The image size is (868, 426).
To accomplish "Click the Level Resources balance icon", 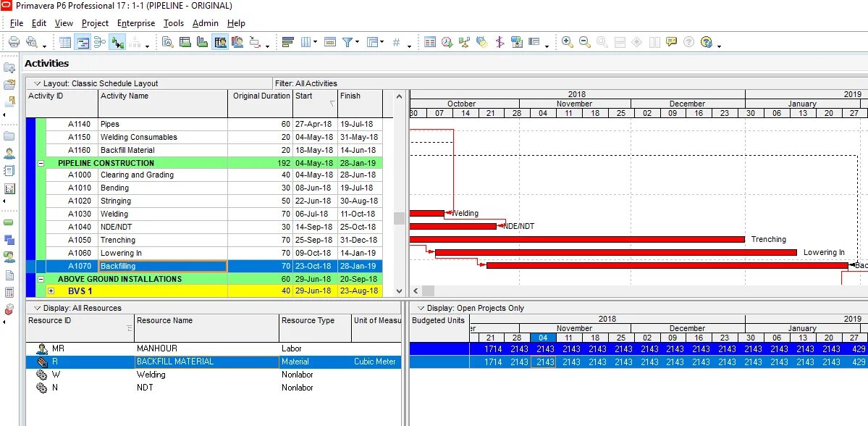I will tap(465, 42).
